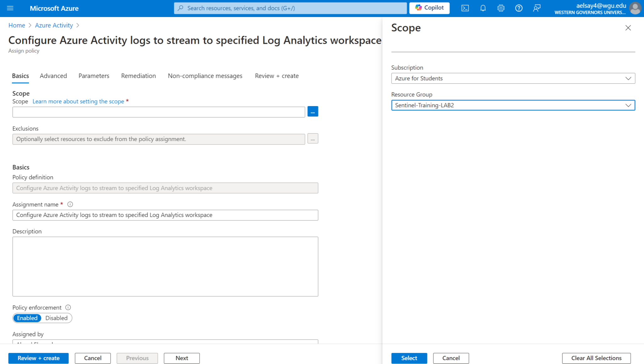Open the Non-compliance messages tab
The width and height of the screenshot is (644, 364).
pos(205,76)
